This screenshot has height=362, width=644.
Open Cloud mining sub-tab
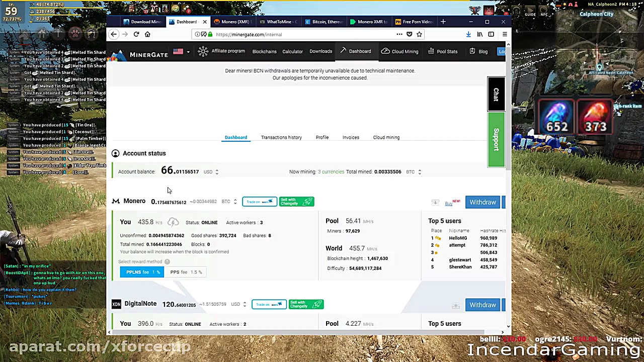point(386,137)
